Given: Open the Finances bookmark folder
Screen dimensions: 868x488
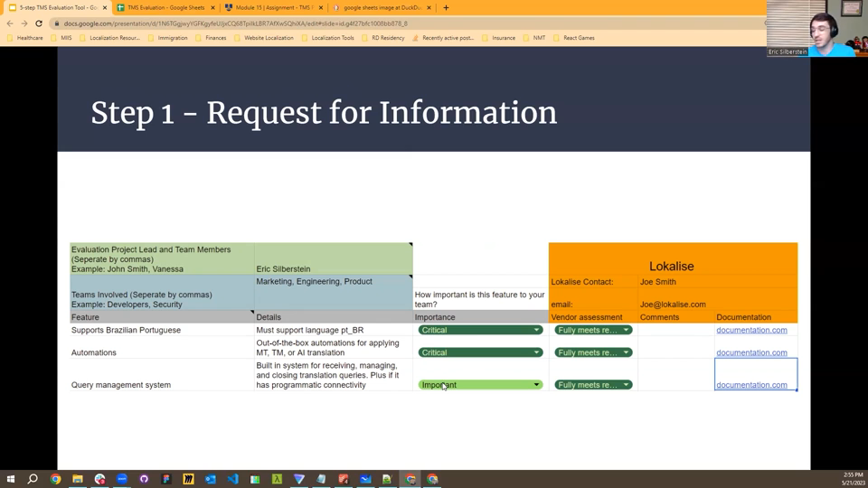Looking at the screenshot, I should coord(211,38).
